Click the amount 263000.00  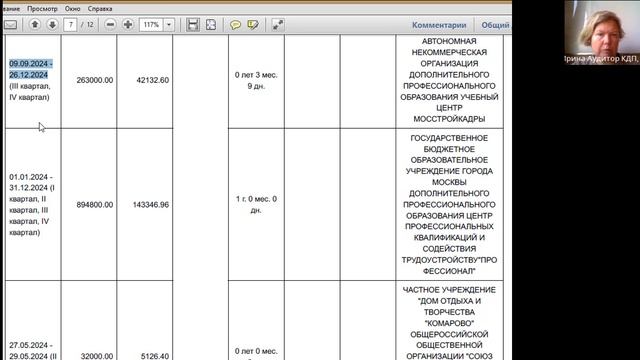click(95, 80)
